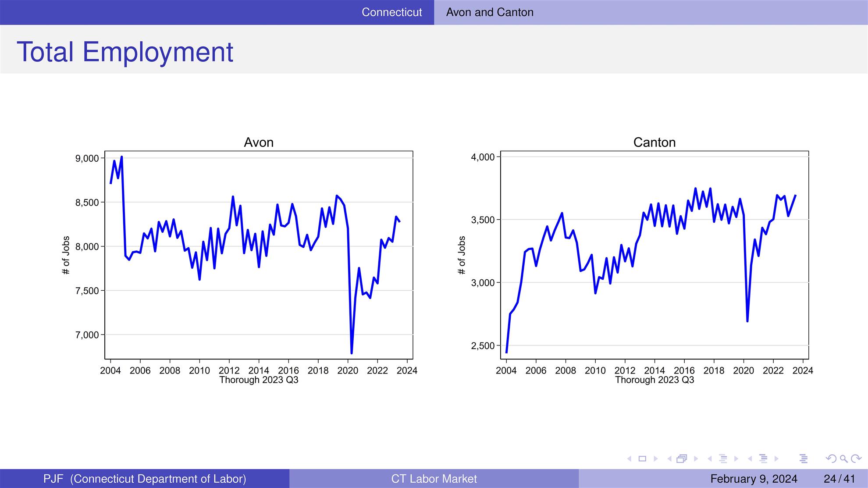Go to previous slide with left arrow

pos(630,459)
